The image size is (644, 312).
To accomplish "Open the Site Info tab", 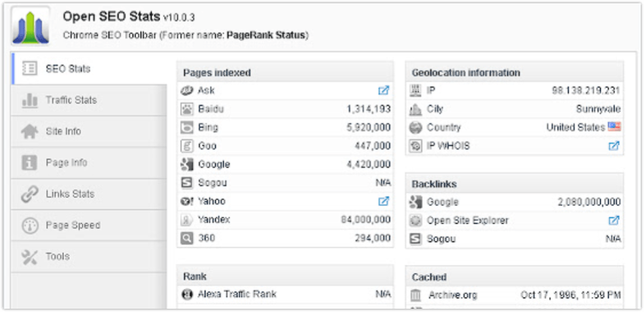I will pos(89,131).
